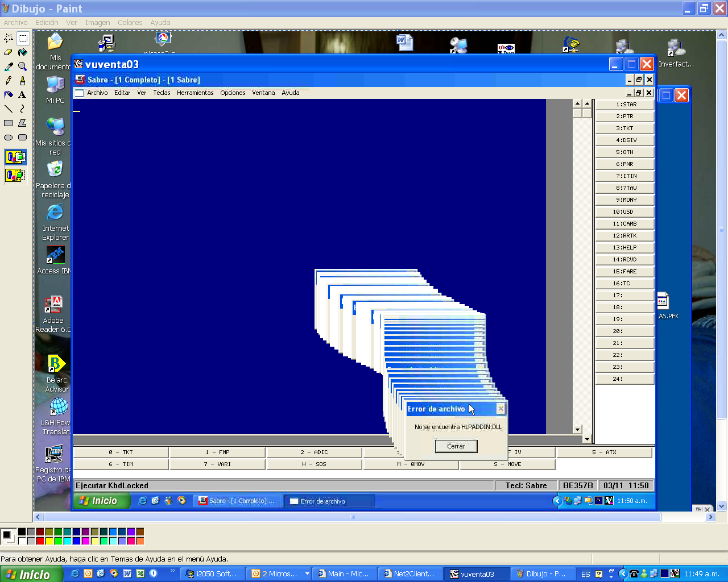Select the Fill With Color bucket tool

(x=23, y=52)
